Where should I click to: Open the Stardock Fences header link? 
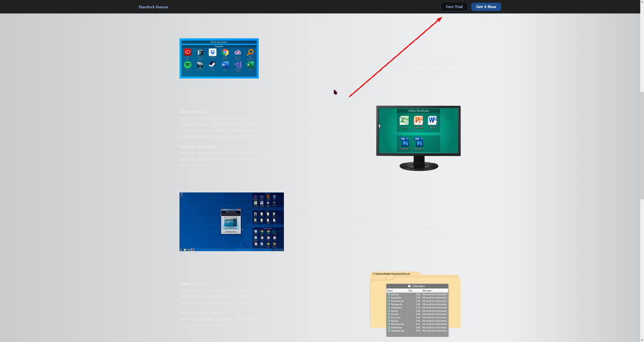coord(153,7)
